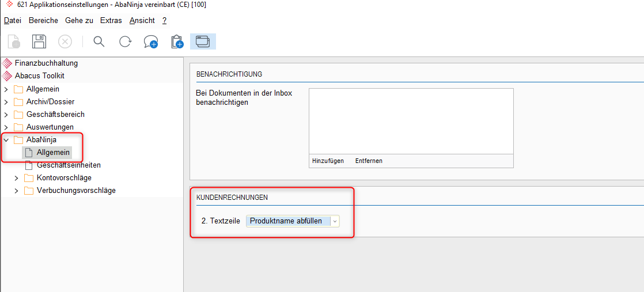Click the clipboard with plus icon
Screen dimensions: 644x292
(x=177, y=42)
